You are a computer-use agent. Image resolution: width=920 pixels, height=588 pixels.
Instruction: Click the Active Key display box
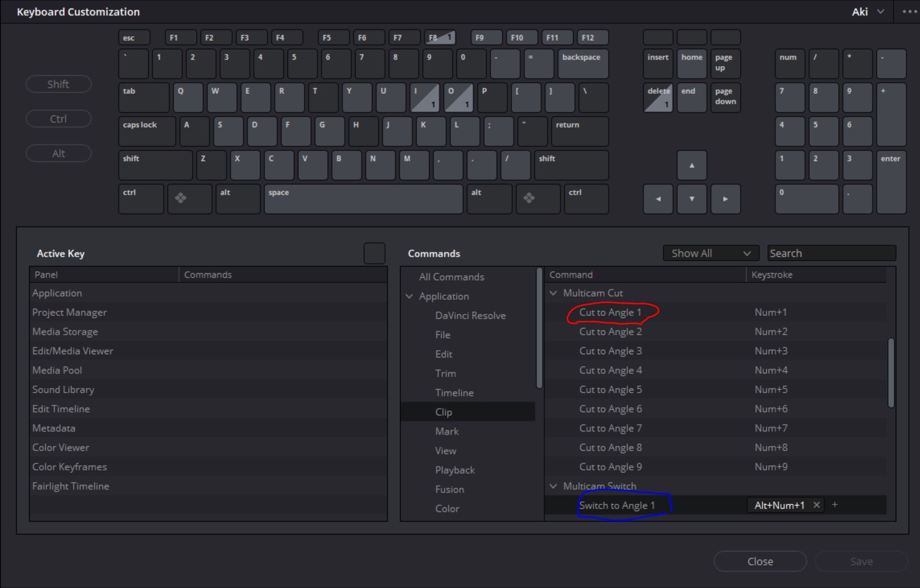click(x=374, y=253)
